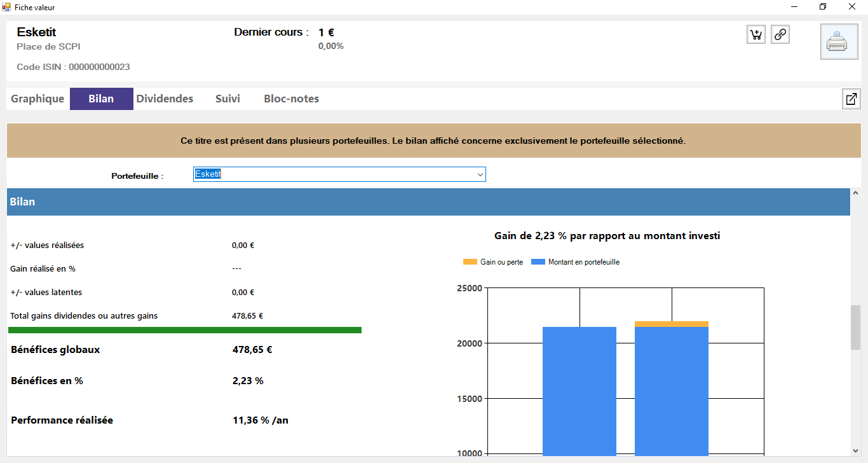Restore down the Fiche valeur window

click(x=823, y=7)
